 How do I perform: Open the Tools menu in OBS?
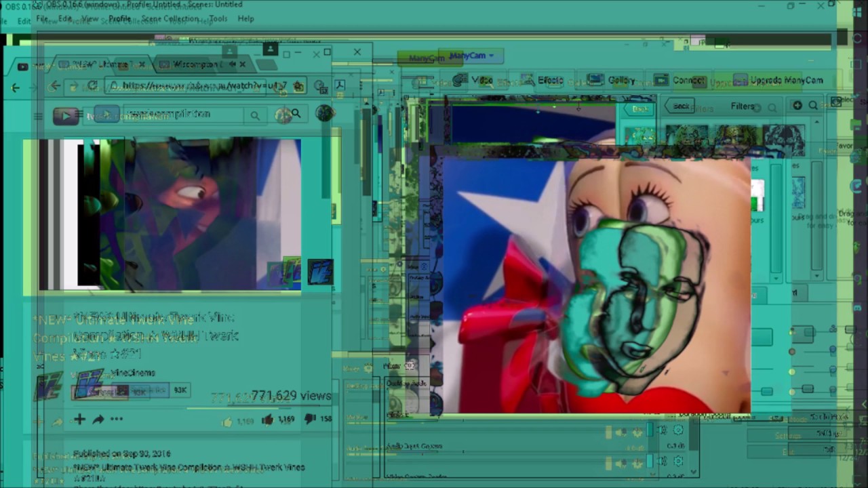pyautogui.click(x=218, y=19)
